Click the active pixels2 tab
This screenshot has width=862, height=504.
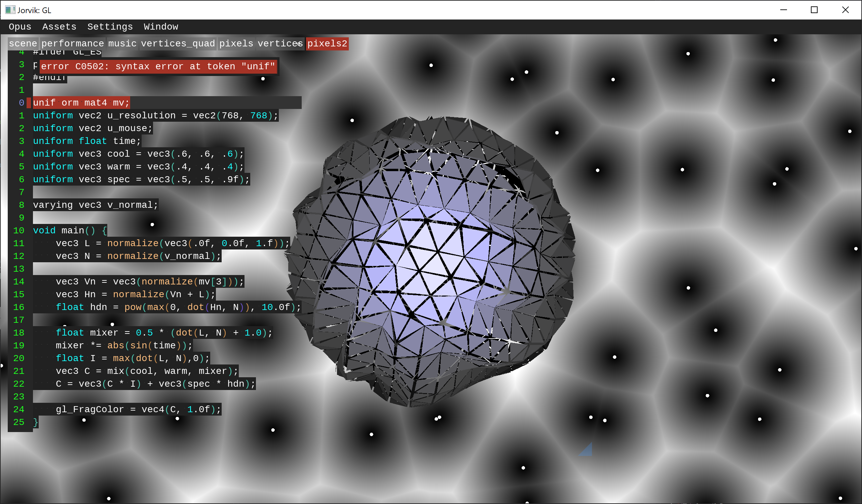pos(327,43)
